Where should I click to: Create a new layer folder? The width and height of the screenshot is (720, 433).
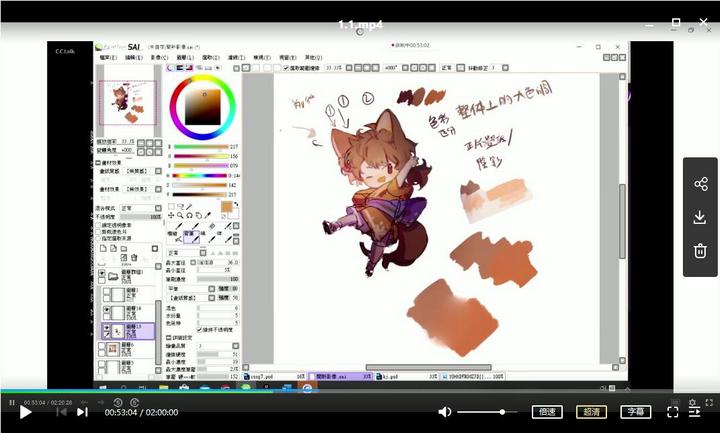tap(124, 248)
